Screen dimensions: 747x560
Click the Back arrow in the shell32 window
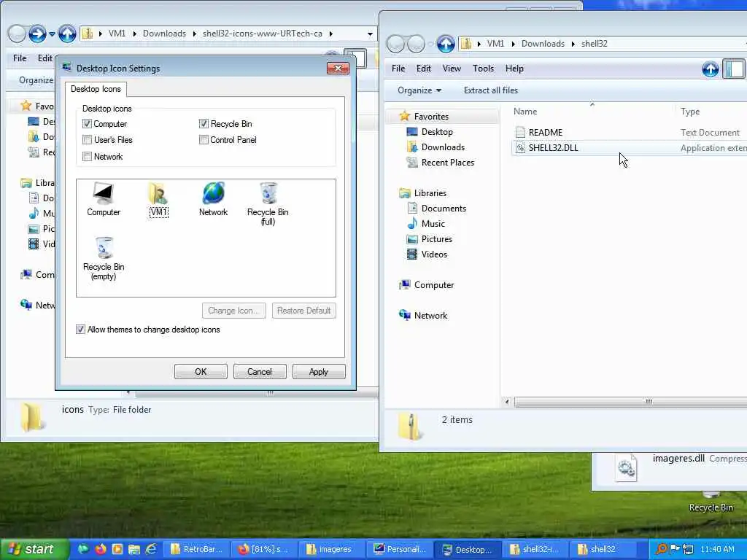tap(395, 44)
